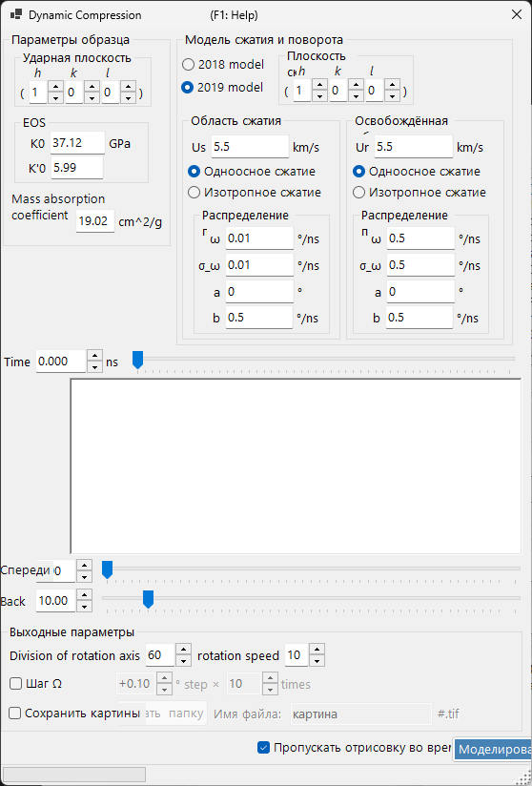532x786 pixels.
Task: Close the Dynamic Compression window
Action: (516, 15)
